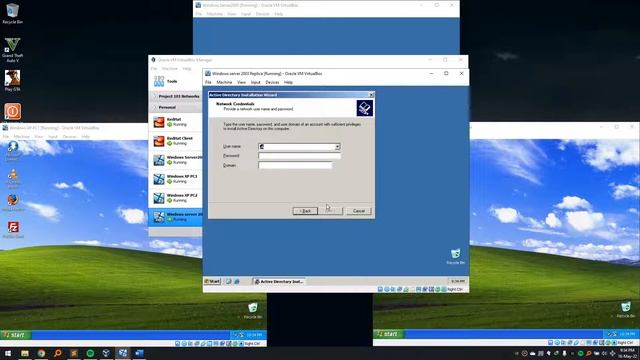Viewport: 640px width, 360px height.
Task: Open Machine menu of the Replica VM window
Action: pos(224,82)
